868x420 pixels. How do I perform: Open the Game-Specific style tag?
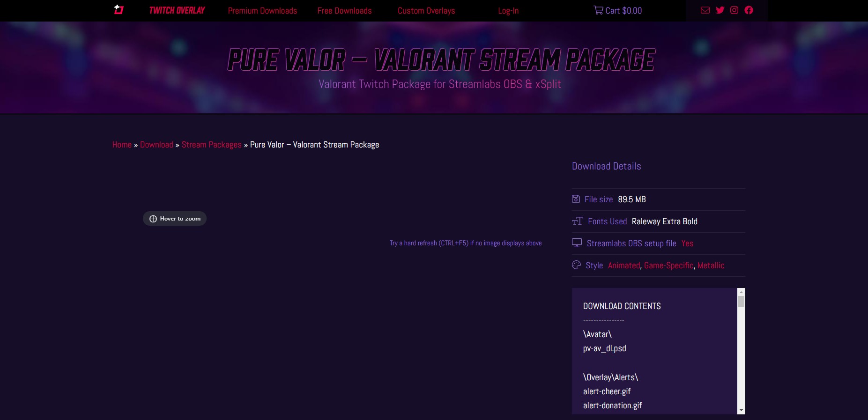668,265
